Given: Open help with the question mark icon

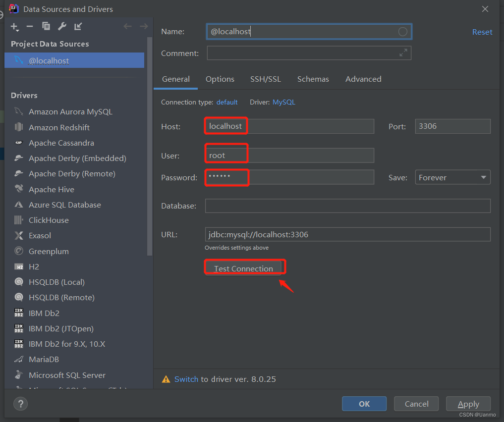Looking at the screenshot, I should pos(21,404).
